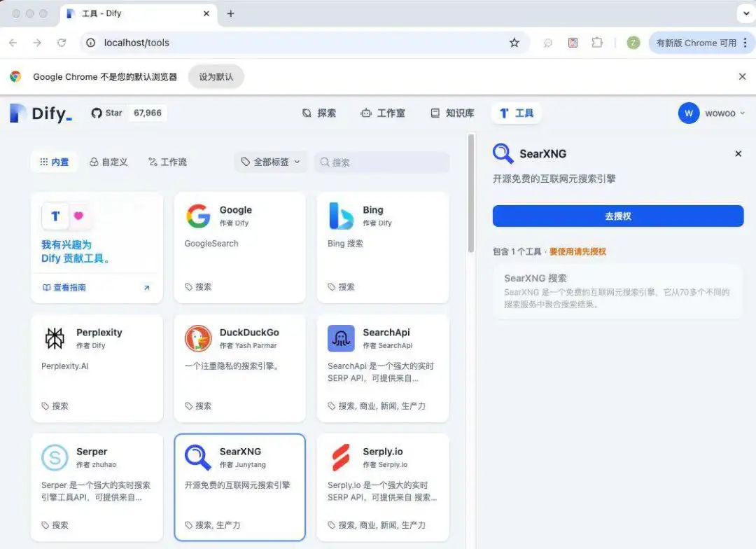Click the 作者 Yash Parmar text
Image resolution: width=756 pixels, height=549 pixels.
click(x=248, y=345)
